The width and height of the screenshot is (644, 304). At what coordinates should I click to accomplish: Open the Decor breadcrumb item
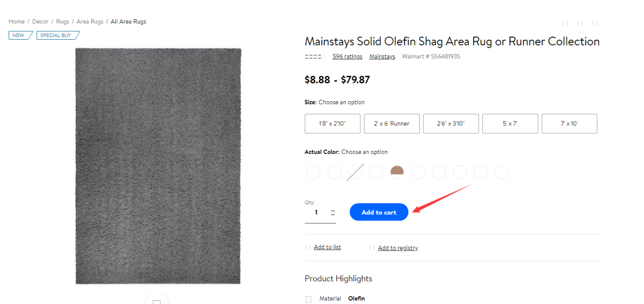coord(41,22)
